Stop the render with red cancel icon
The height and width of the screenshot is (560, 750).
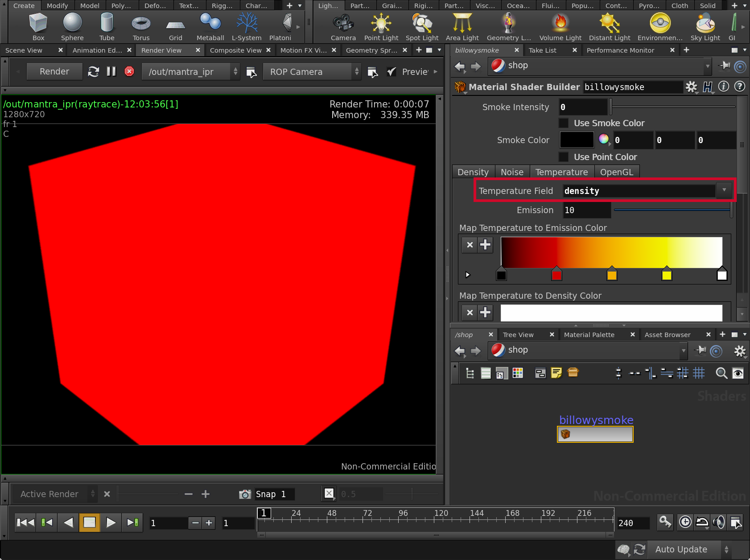tap(129, 71)
